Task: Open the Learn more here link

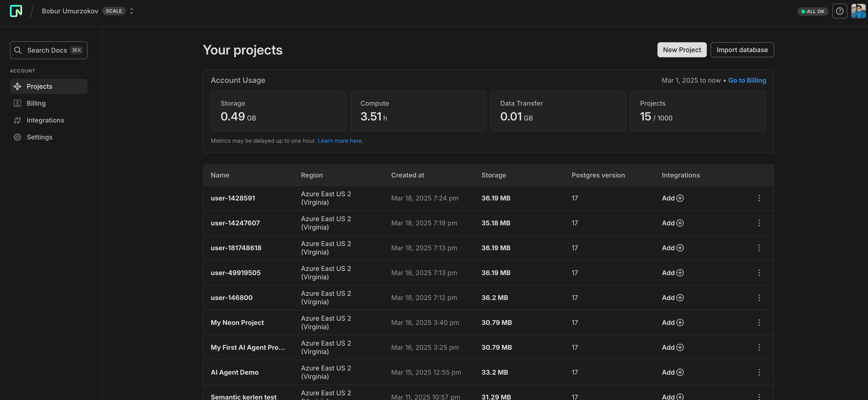Action: (340, 141)
